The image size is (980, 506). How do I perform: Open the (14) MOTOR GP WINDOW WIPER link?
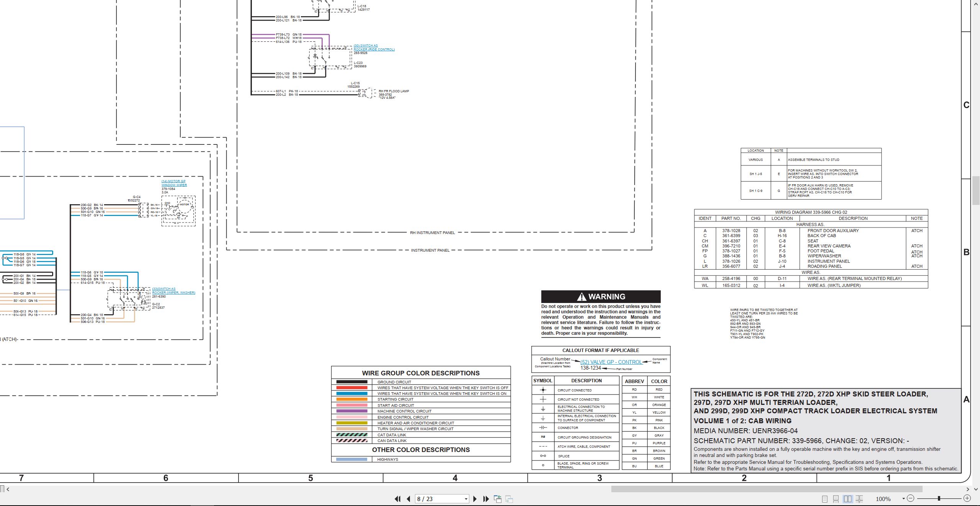pos(174,183)
